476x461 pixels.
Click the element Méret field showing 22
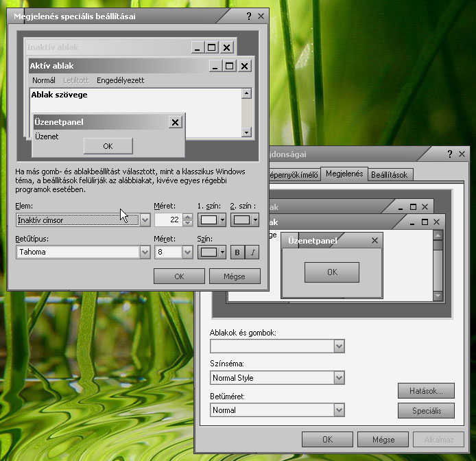(x=168, y=220)
